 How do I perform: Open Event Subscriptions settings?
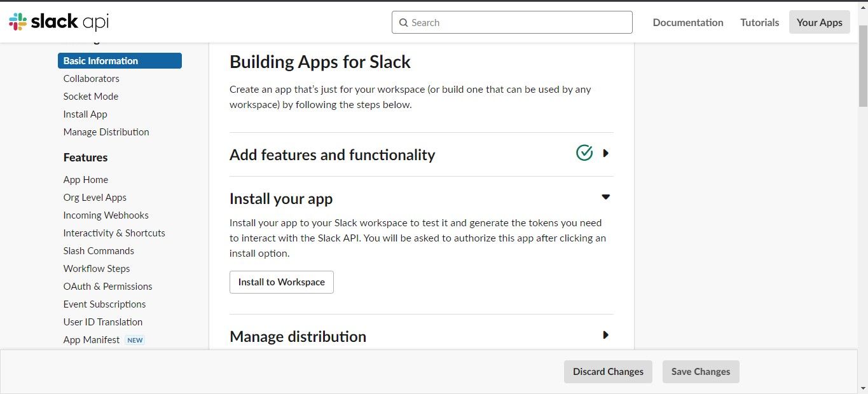(104, 304)
